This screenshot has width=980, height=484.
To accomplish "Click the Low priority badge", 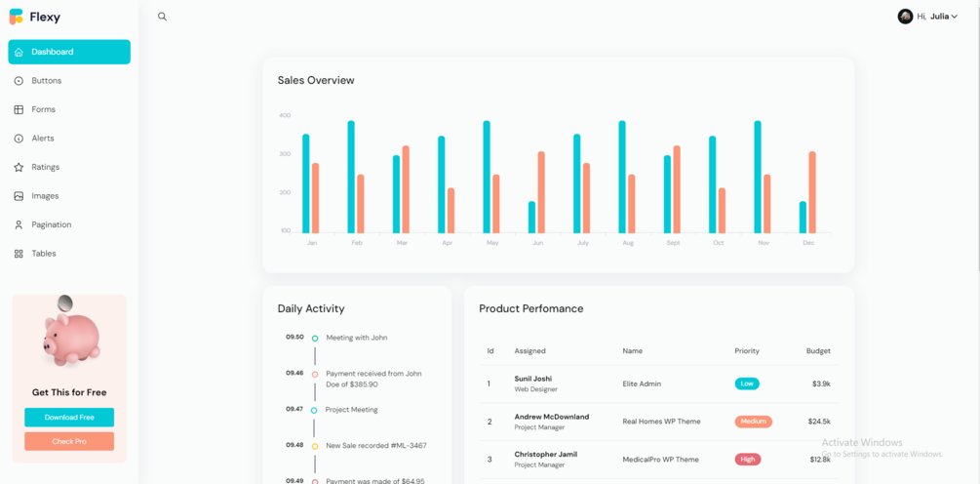I will coord(747,383).
